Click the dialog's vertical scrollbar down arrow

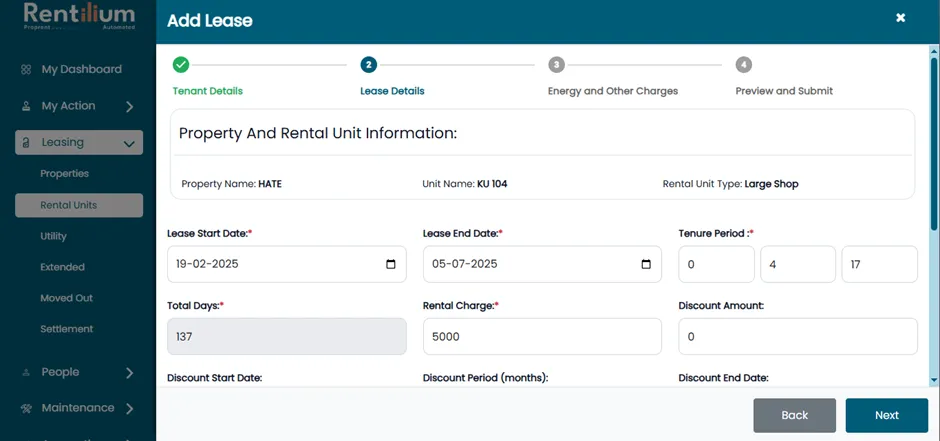[934, 380]
